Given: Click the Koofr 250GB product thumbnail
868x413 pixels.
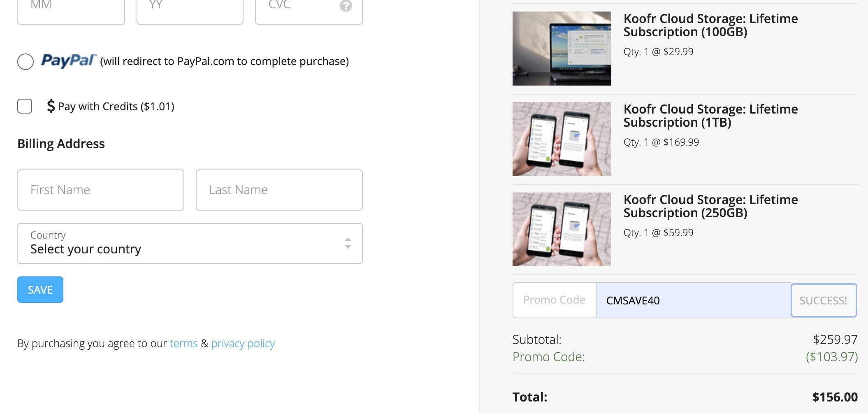Looking at the screenshot, I should (562, 229).
